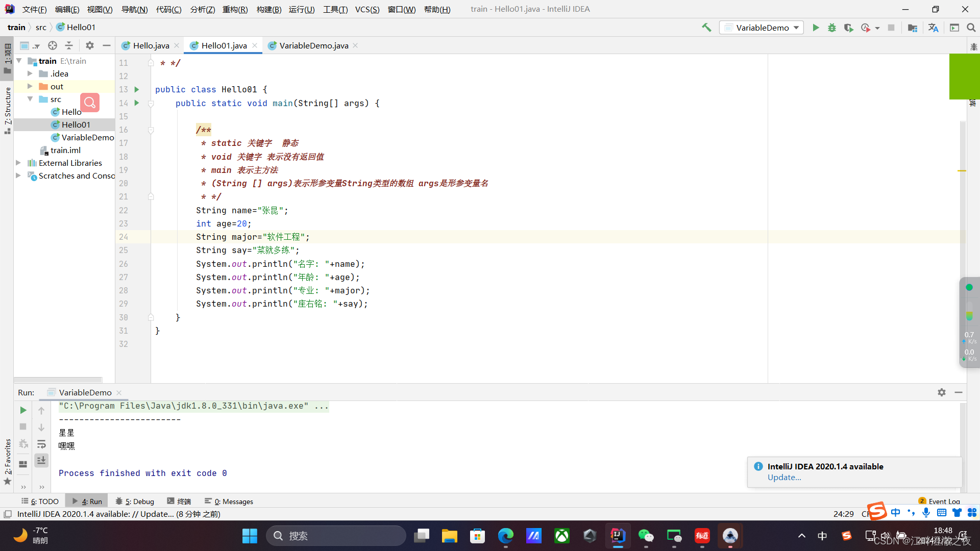Click the stop square in the Run panel

23,427
